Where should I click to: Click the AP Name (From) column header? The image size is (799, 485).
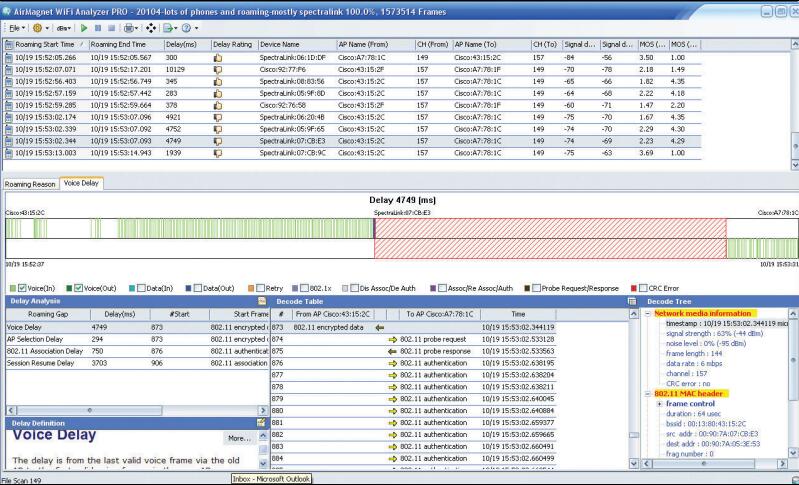coord(376,45)
